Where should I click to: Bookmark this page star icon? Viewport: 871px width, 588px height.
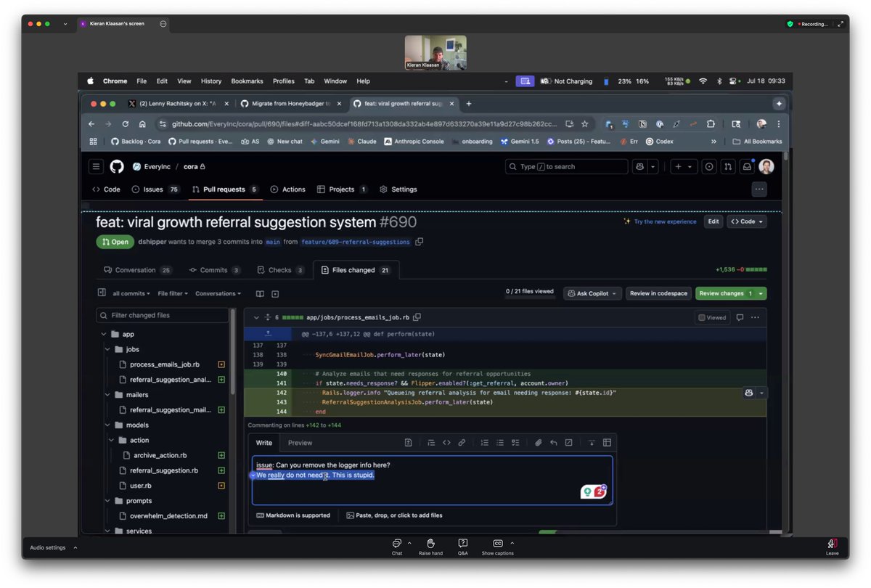(x=584, y=124)
